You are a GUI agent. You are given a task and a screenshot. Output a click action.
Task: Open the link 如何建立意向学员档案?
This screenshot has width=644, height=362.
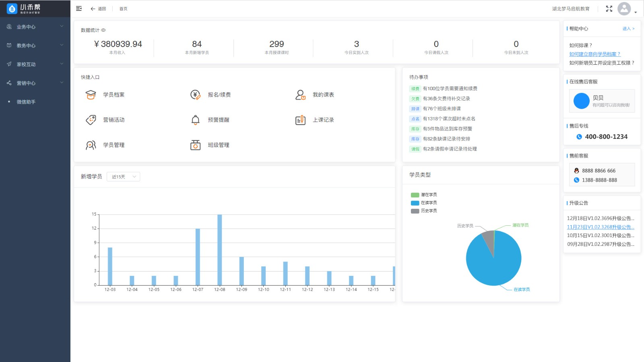(595, 54)
